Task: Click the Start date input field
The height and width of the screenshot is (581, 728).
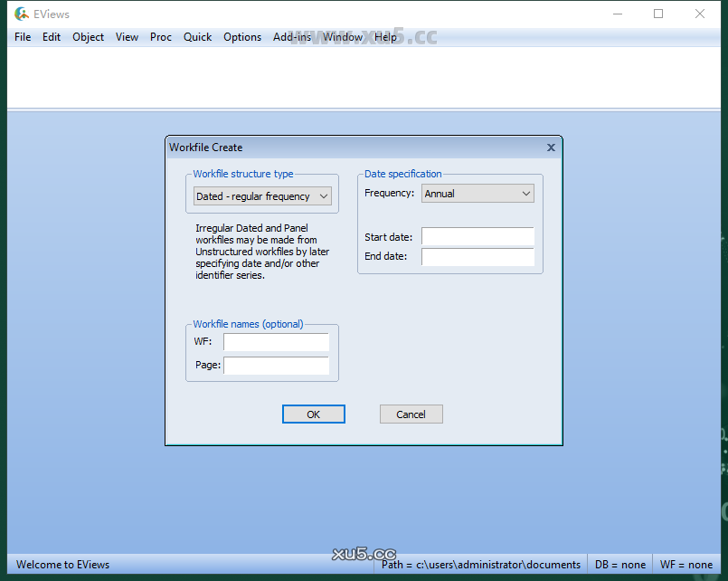Action: 477,237
